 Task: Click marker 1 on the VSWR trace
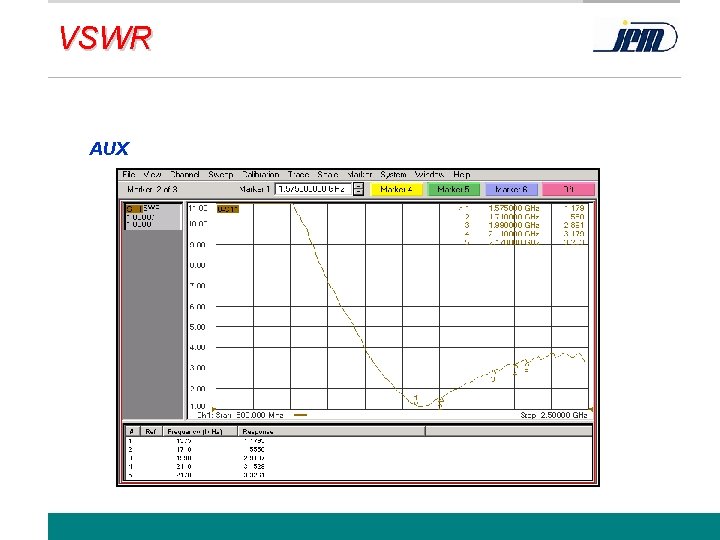click(416, 401)
